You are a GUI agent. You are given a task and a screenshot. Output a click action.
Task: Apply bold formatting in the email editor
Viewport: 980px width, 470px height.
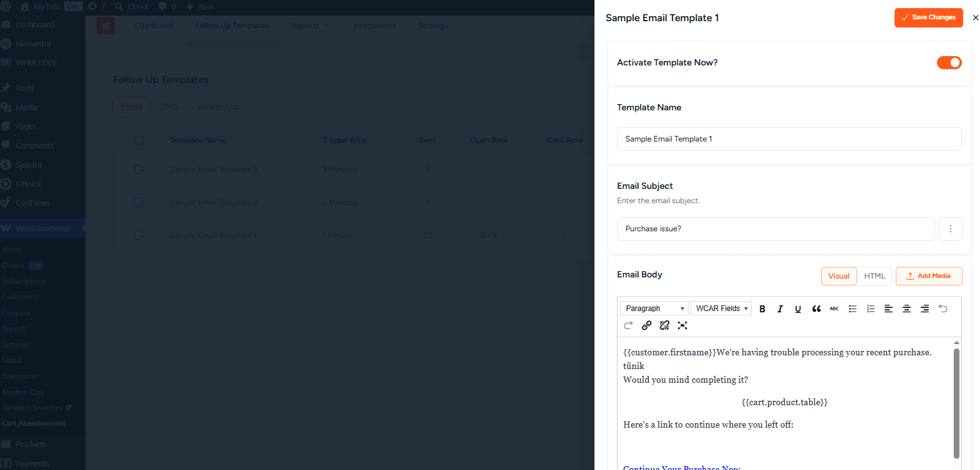coord(762,309)
